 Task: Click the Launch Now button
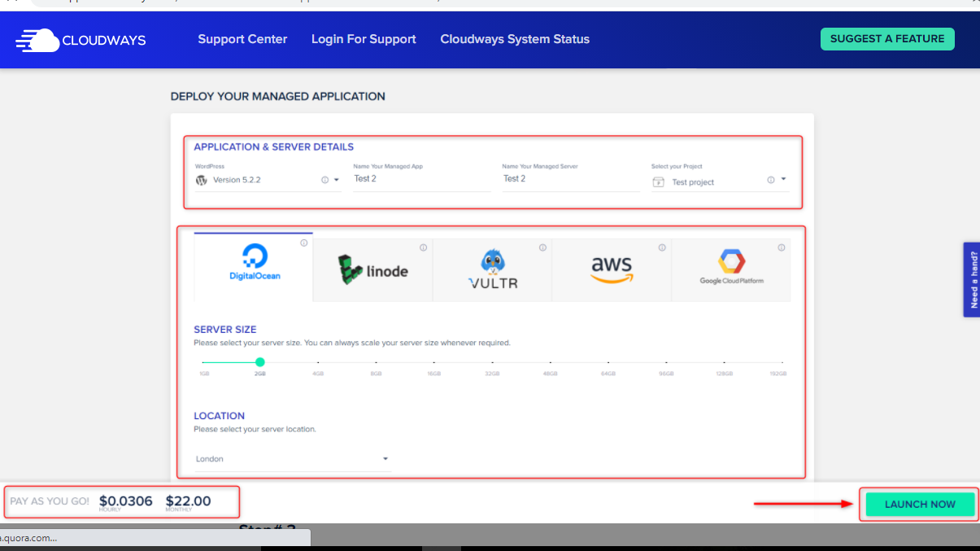[x=920, y=505]
